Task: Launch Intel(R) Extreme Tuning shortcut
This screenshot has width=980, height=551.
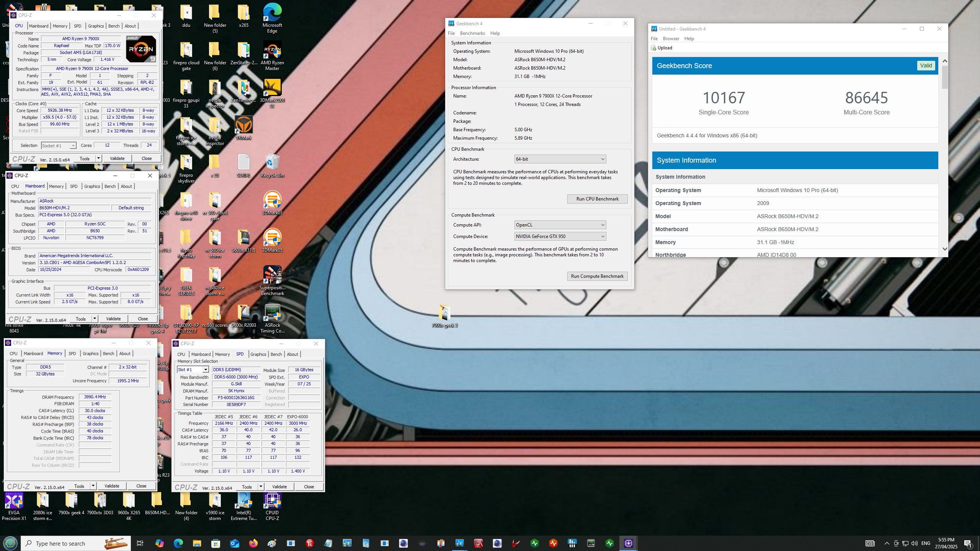Action: click(244, 506)
